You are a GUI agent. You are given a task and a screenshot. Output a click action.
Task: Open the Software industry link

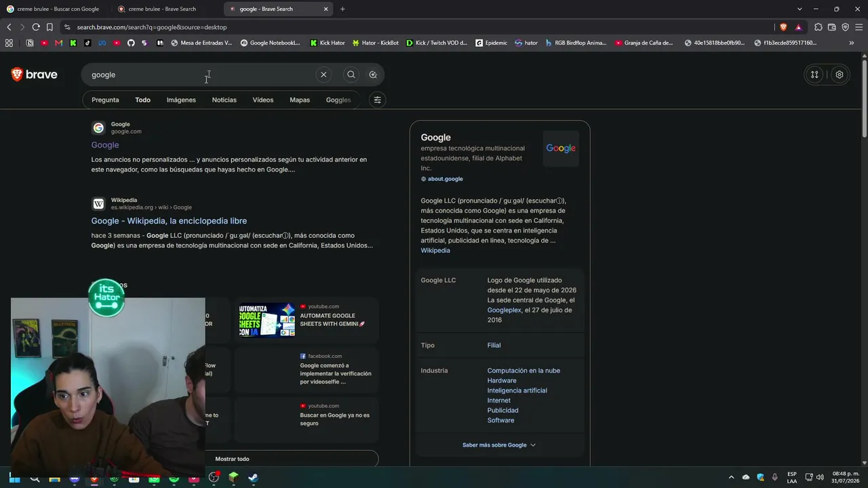click(501, 420)
